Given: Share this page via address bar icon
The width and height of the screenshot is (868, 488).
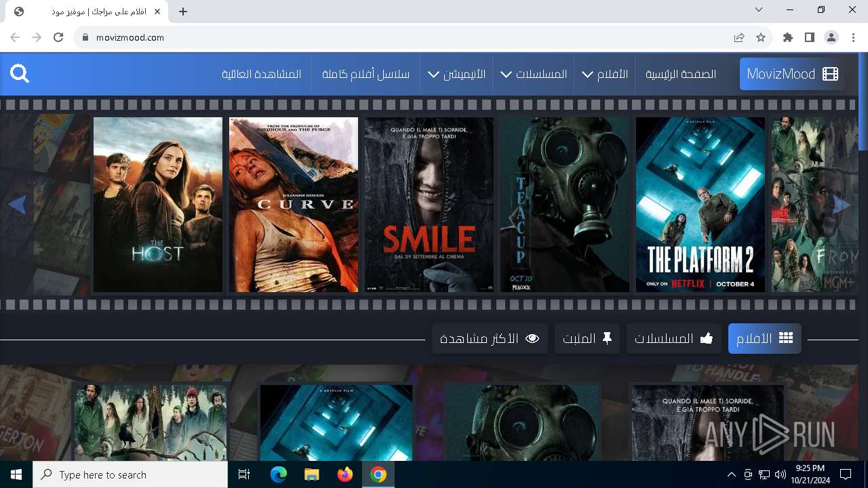Looking at the screenshot, I should click(x=739, y=37).
